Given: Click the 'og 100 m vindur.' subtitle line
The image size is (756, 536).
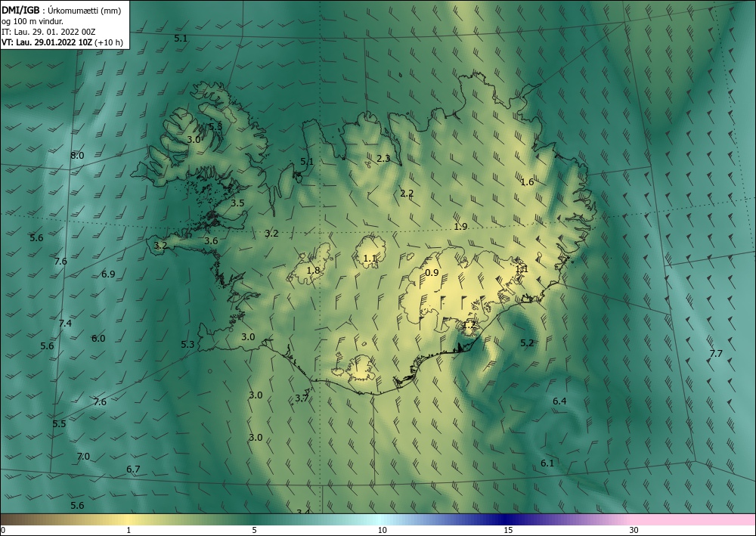Looking at the screenshot, I should click(33, 20).
